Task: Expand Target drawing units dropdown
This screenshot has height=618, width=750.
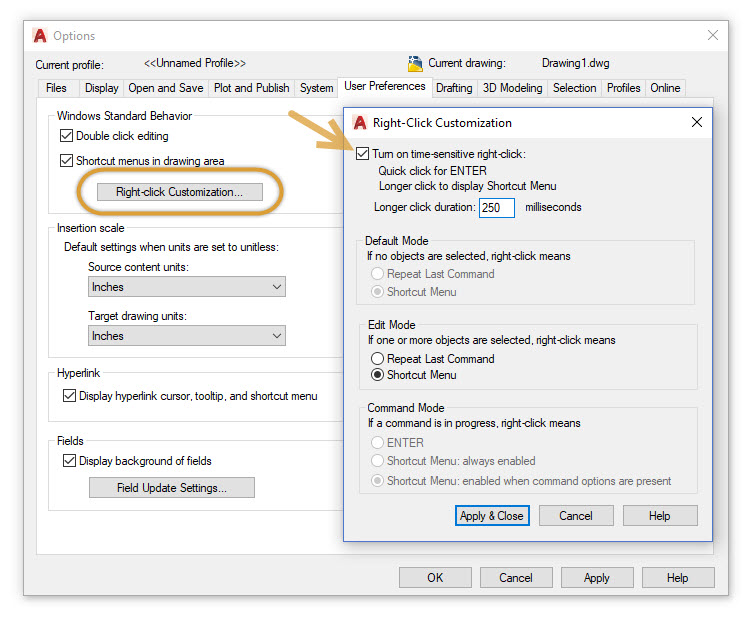Action: point(186,336)
